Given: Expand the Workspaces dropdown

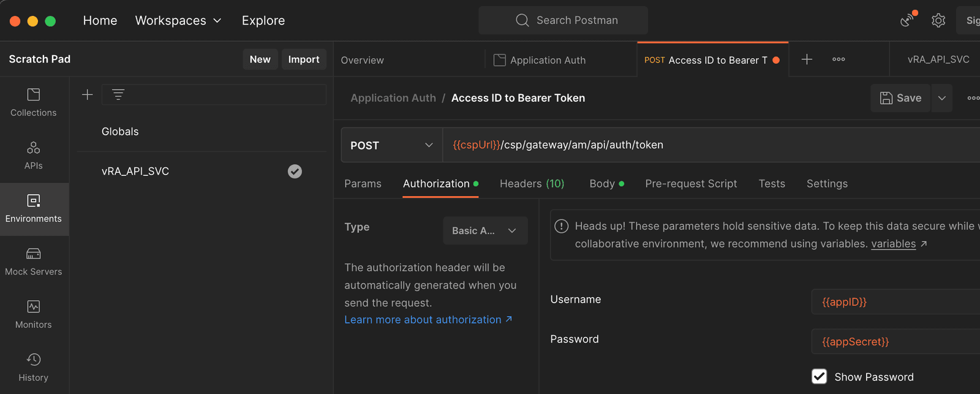Looking at the screenshot, I should pyautogui.click(x=178, y=20).
